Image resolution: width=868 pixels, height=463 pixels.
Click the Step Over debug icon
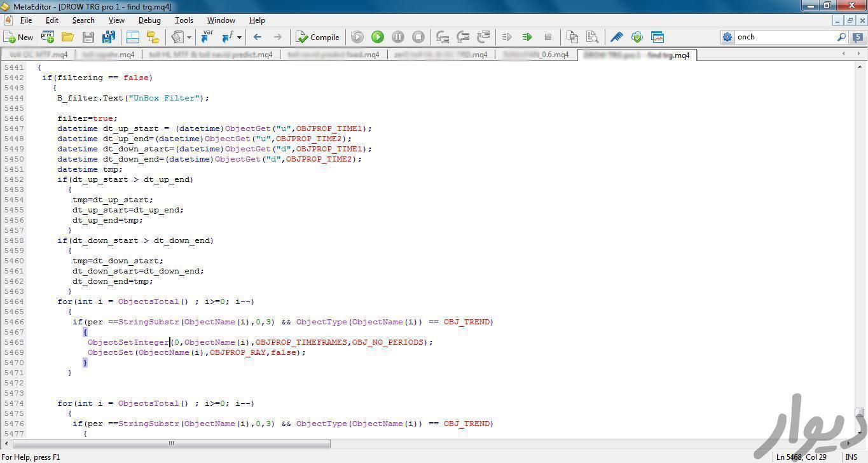[464, 37]
